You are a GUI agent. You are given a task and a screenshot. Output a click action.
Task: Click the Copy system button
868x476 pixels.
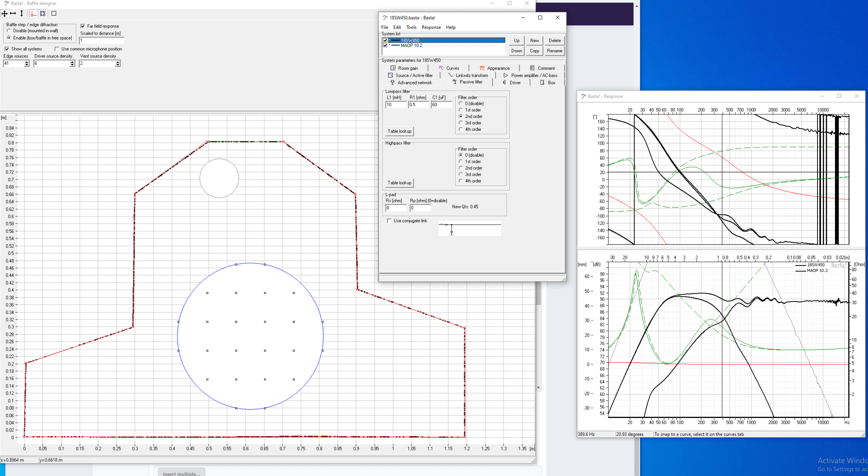pyautogui.click(x=534, y=51)
